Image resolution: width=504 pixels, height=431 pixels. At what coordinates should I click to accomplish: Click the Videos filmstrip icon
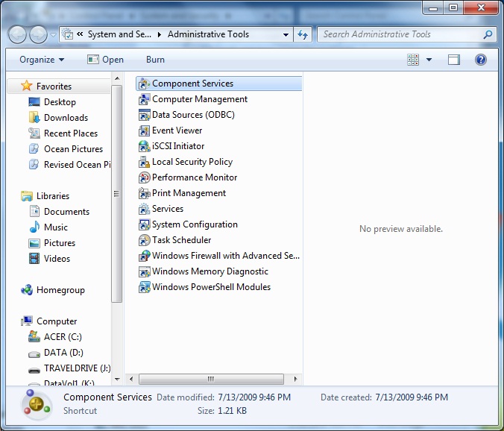coord(34,259)
